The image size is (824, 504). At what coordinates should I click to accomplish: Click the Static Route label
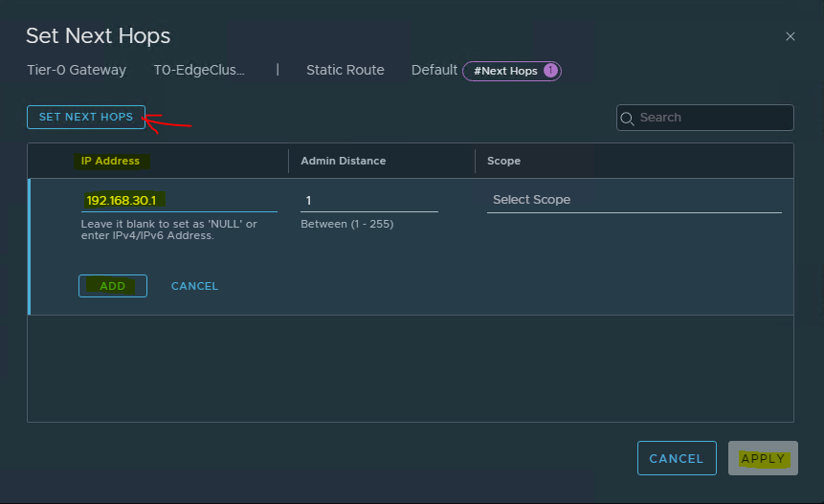coord(345,70)
